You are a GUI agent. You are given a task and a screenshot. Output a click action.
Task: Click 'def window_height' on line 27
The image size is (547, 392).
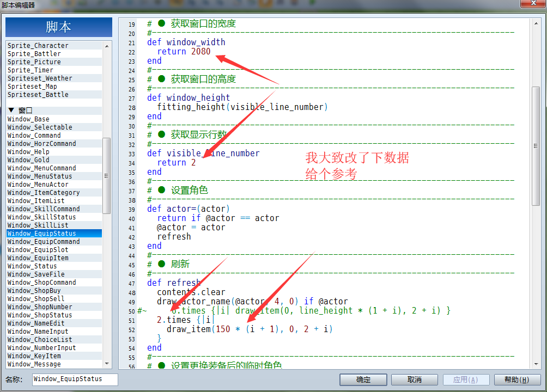(189, 97)
